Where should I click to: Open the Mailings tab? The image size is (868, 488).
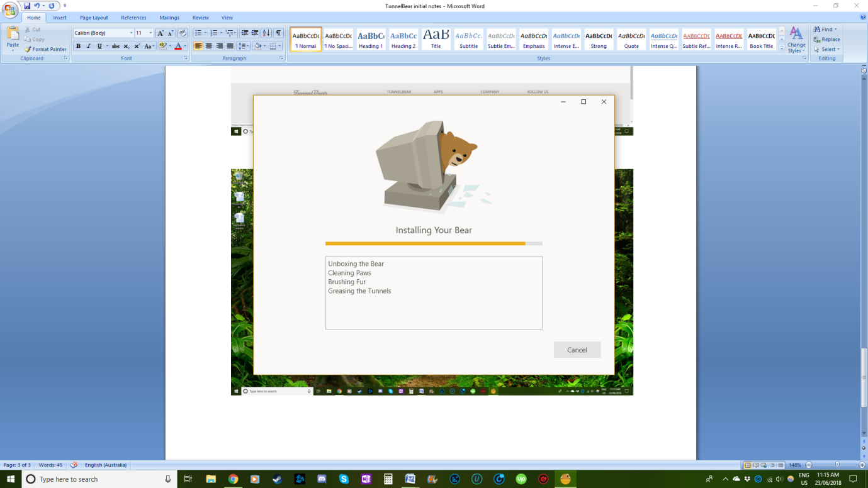(169, 18)
